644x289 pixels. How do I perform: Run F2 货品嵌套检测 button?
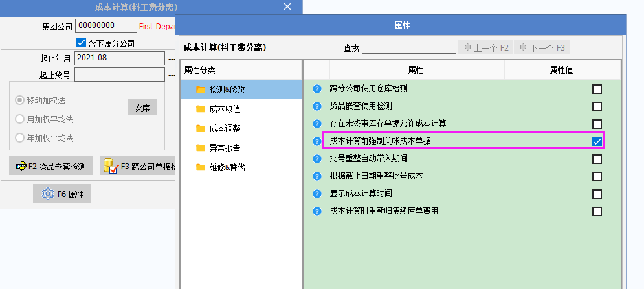click(51, 166)
